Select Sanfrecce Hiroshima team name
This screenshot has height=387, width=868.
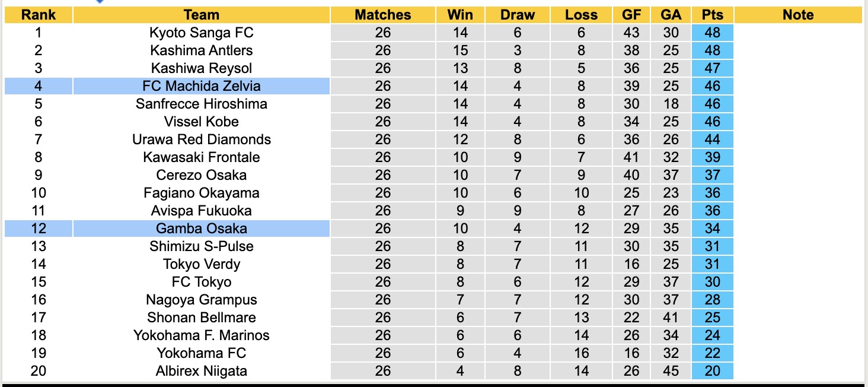click(x=201, y=104)
